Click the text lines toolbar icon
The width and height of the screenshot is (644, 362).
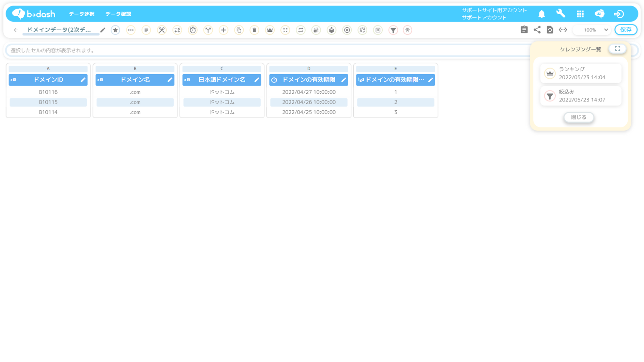pyautogui.click(x=146, y=30)
